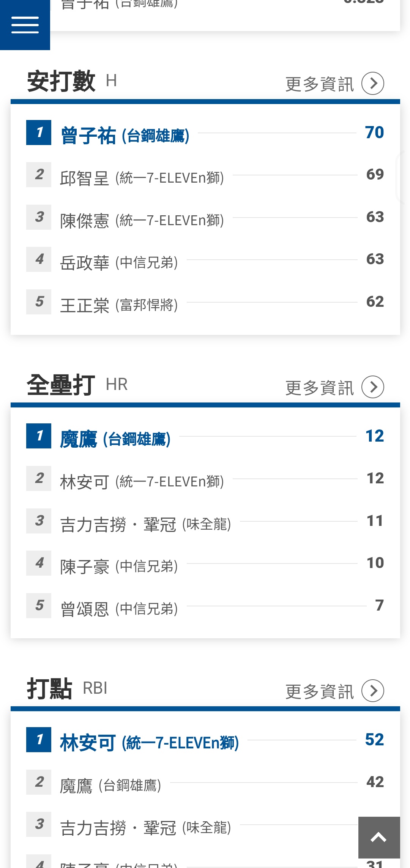410x868 pixels.
Task: Open the arrow circle beside 打點 更多資訊
Action: 373,691
